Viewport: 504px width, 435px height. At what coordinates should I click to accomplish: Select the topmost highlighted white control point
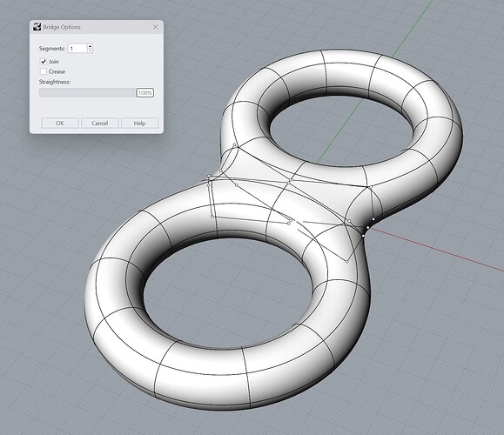373,219
